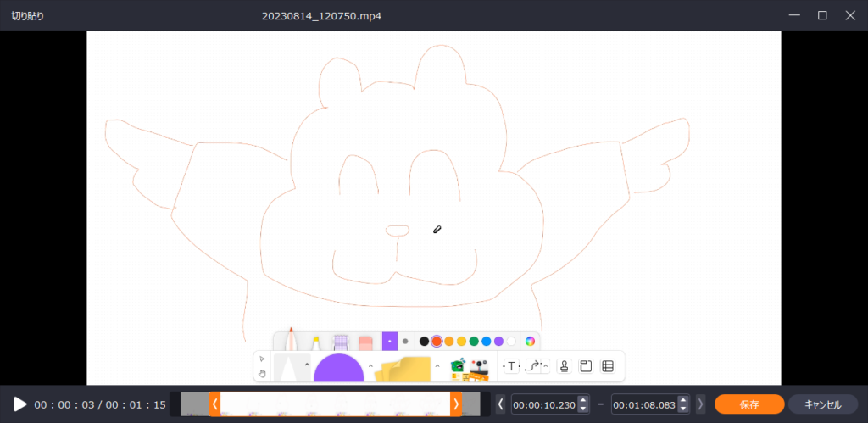Click the left orange trim handle
The width and height of the screenshot is (868, 423).
tap(214, 404)
